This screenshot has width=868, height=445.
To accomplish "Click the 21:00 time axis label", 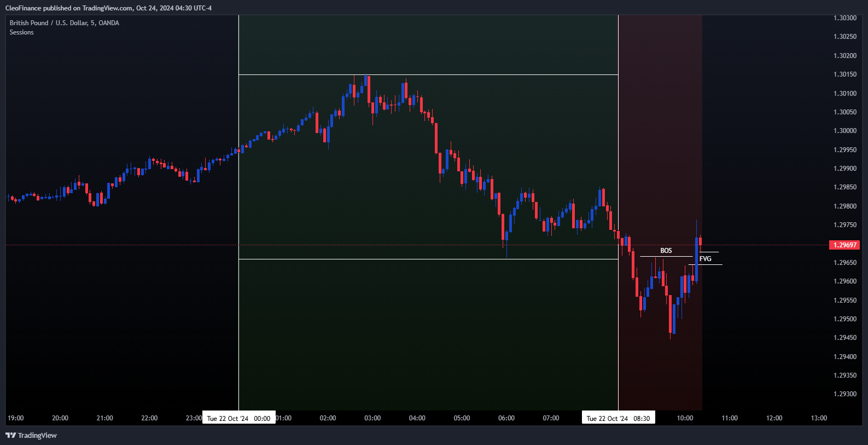I will pyautogui.click(x=105, y=418).
